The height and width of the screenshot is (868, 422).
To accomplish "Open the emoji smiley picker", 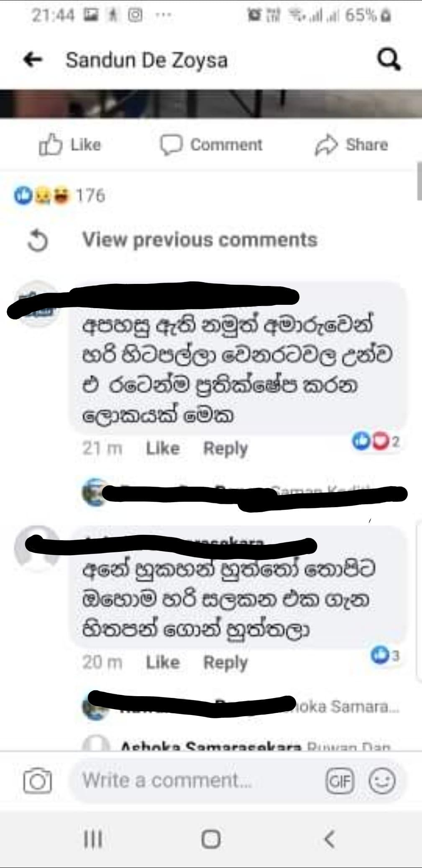I will [381, 781].
